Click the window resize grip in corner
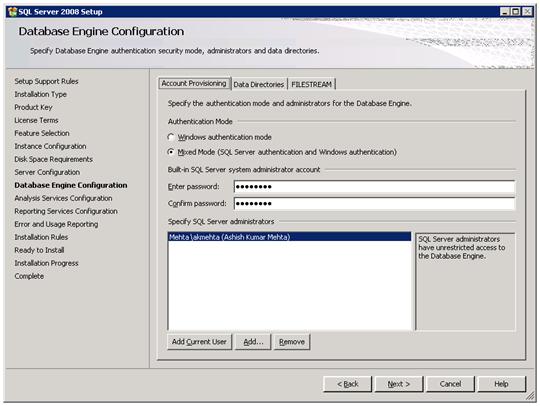540x406 pixels. pos(530,397)
